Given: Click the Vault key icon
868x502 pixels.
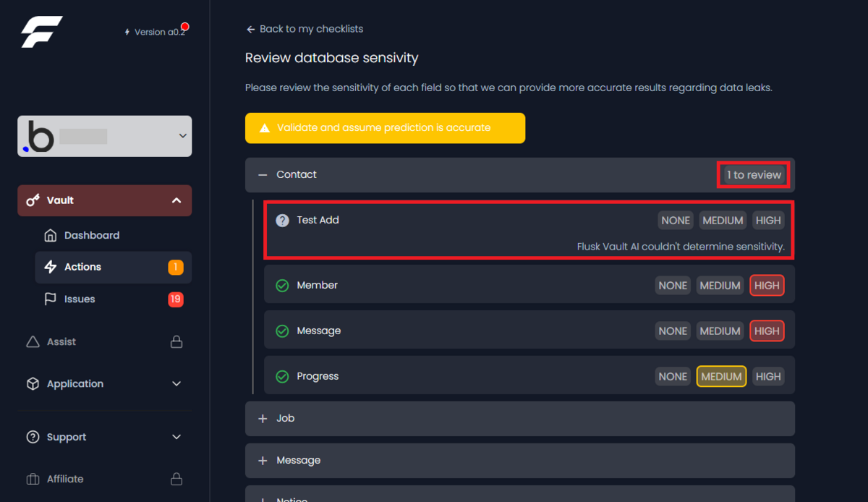Looking at the screenshot, I should coord(33,200).
